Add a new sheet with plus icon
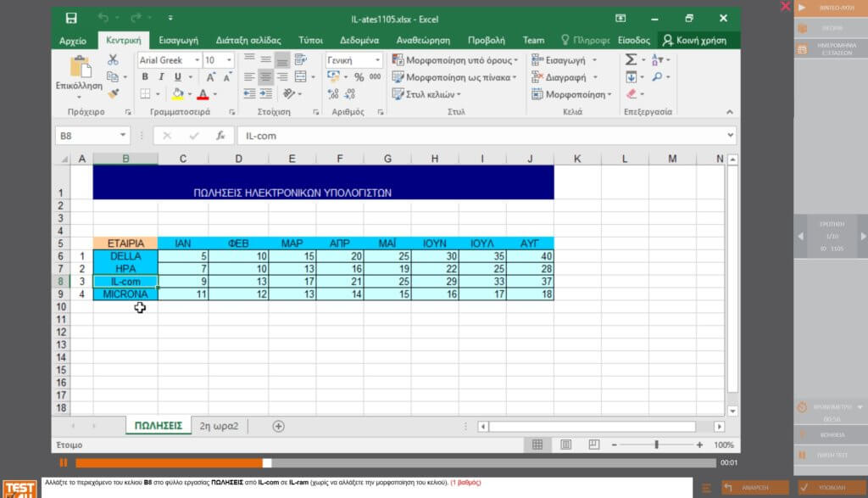 pyautogui.click(x=278, y=426)
